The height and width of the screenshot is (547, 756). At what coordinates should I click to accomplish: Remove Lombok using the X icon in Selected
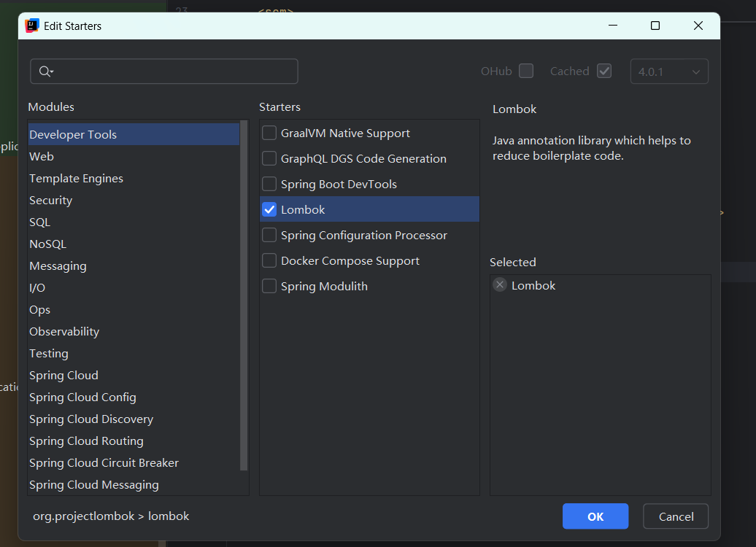pyautogui.click(x=500, y=285)
